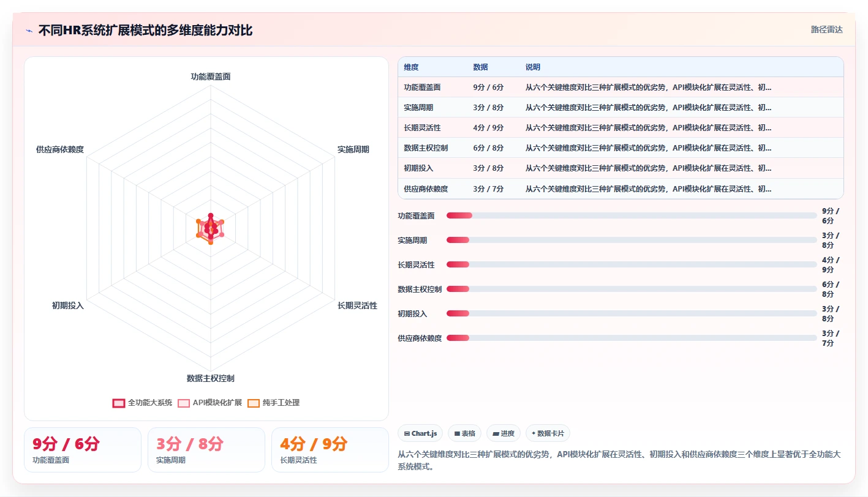Click the 供应商依赖度 progress bar
The width and height of the screenshot is (868, 497).
point(632,338)
